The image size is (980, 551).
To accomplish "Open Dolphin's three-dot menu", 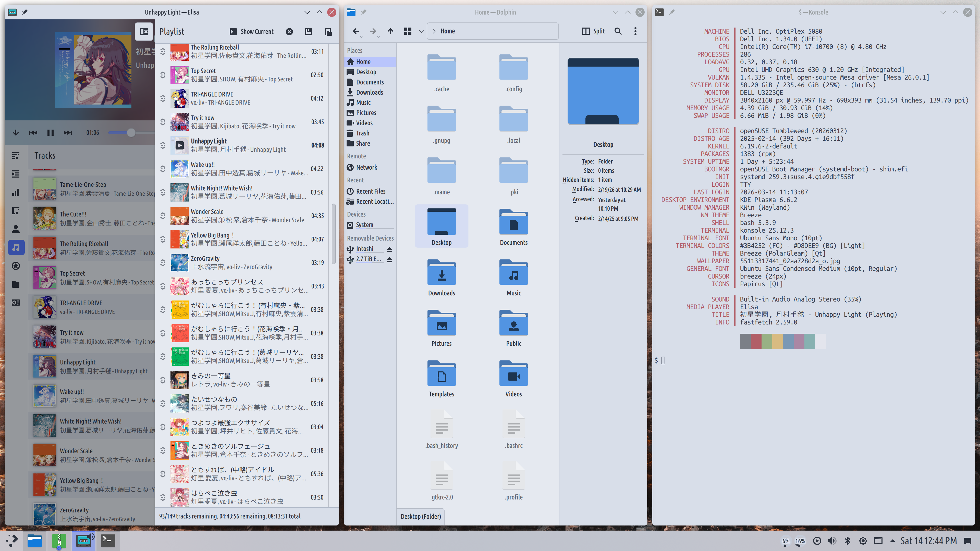I will (635, 31).
